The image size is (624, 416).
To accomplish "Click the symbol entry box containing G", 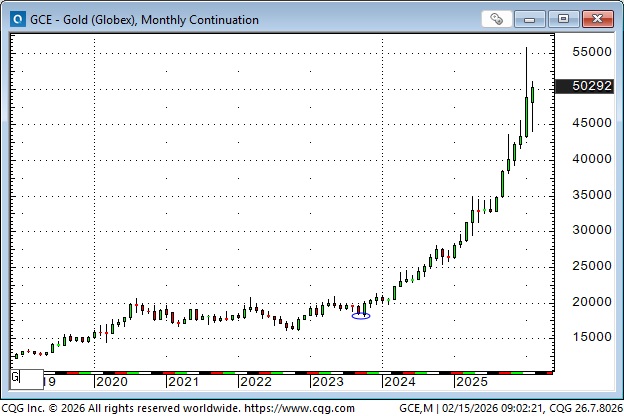I will coord(26,379).
